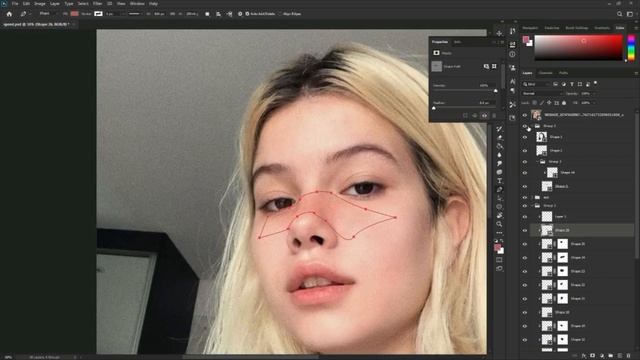The image size is (640, 360).
Task: Open the Layers panel menu icon
Action: (636, 73)
